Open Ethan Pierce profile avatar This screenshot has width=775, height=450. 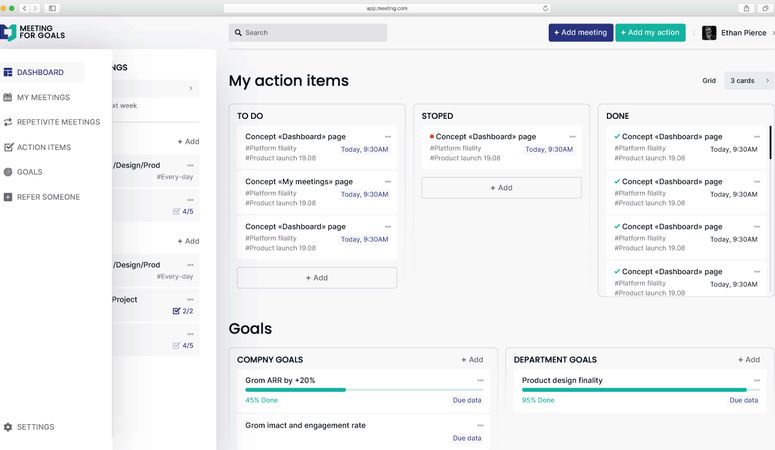709,33
